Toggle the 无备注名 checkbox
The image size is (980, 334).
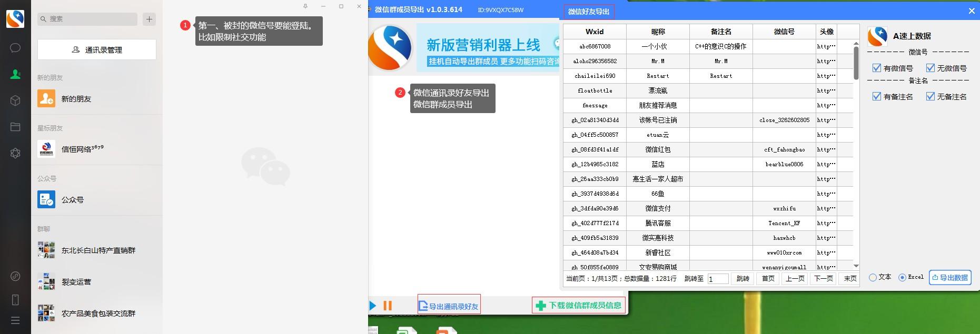point(930,96)
